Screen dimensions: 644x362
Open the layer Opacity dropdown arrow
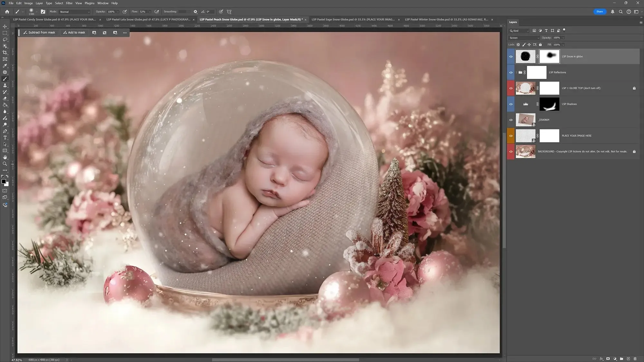coord(563,38)
